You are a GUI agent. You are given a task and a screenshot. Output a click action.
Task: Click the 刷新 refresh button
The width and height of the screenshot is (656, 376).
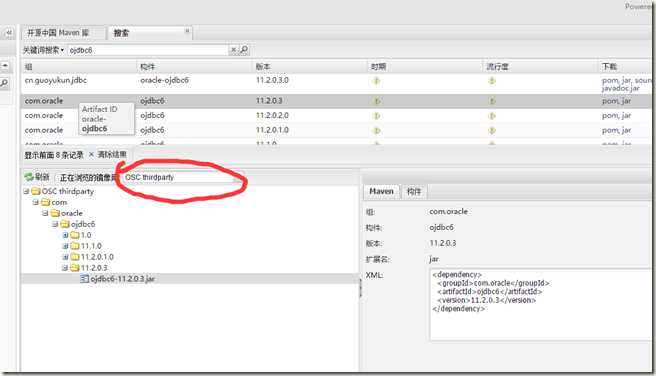(38, 177)
